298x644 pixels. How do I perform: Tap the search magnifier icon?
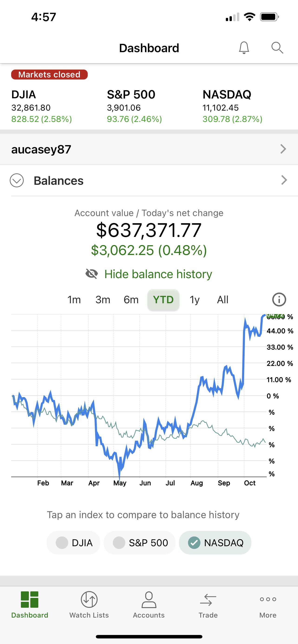277,48
